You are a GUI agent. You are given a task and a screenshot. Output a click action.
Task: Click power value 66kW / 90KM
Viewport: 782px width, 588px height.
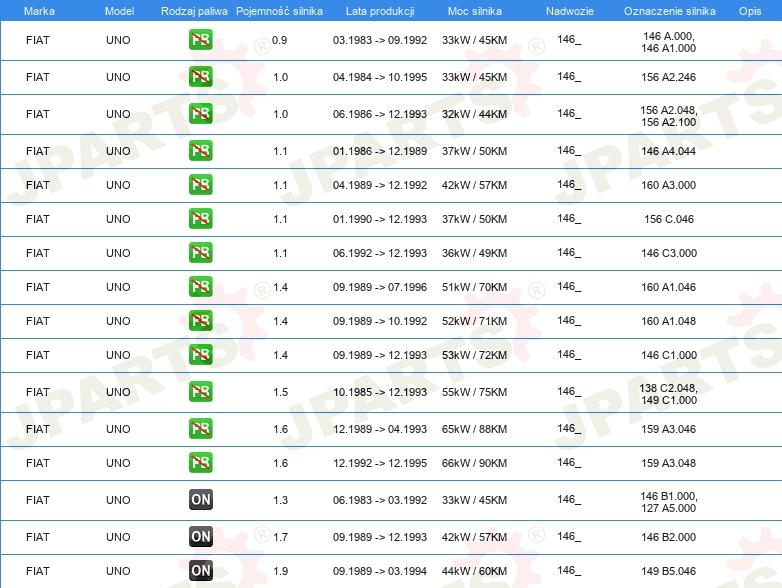tap(474, 463)
